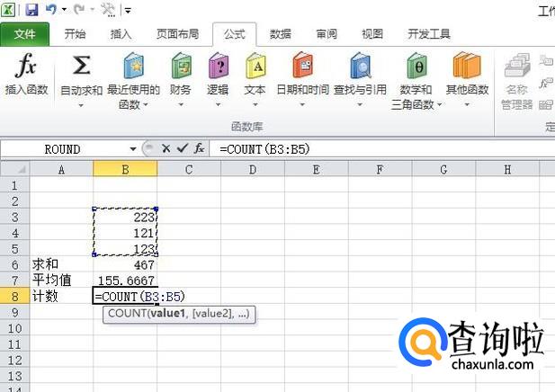Cancel formula entry with the X icon

(166, 148)
